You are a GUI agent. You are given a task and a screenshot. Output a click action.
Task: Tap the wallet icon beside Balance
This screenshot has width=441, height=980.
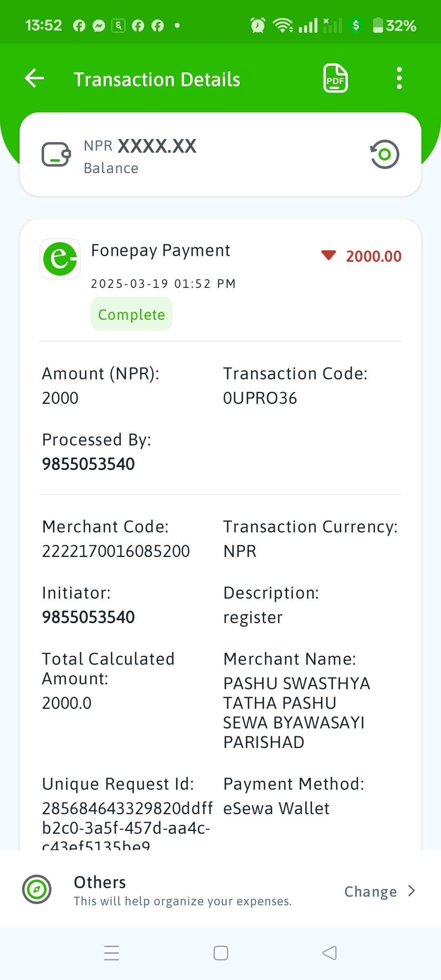(x=56, y=154)
